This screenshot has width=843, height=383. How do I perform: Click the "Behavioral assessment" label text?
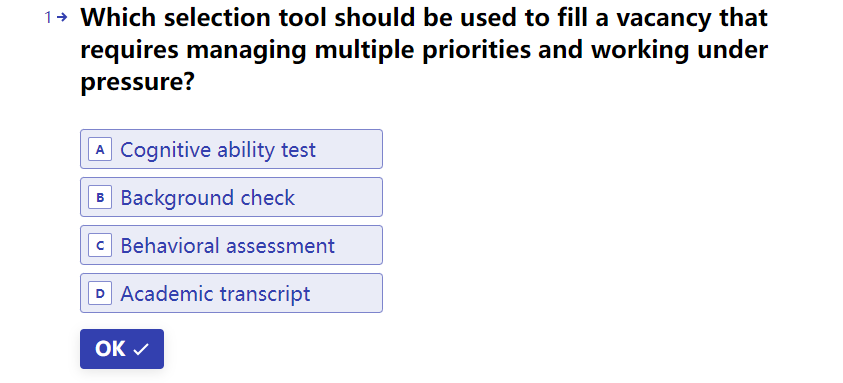click(227, 246)
